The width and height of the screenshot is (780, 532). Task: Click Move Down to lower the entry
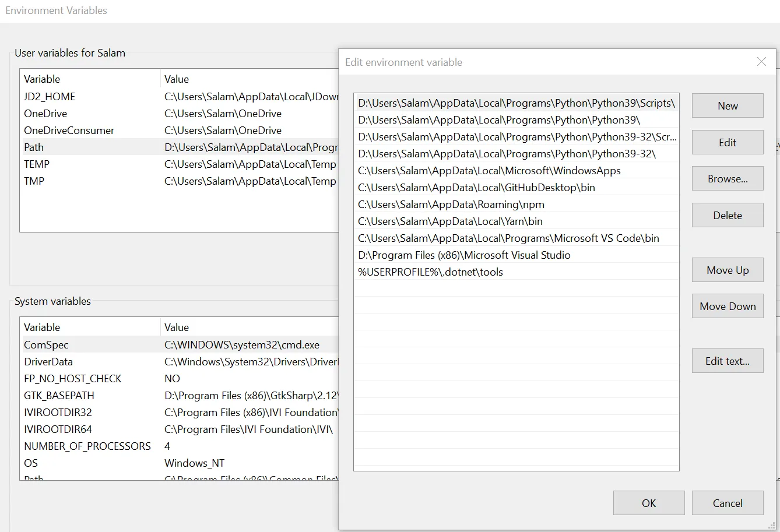point(728,306)
